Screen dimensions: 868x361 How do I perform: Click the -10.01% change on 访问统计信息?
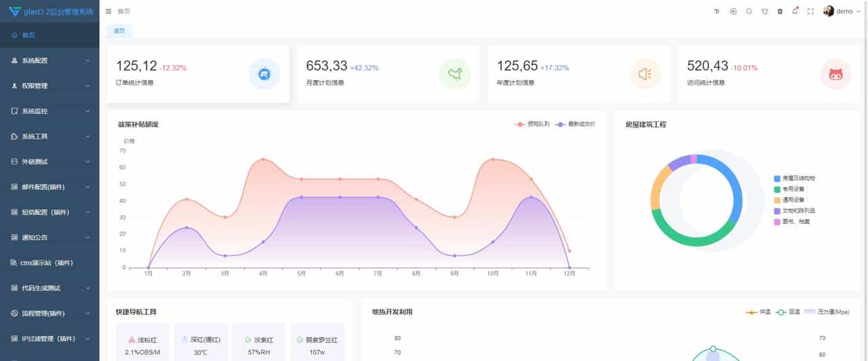point(745,68)
